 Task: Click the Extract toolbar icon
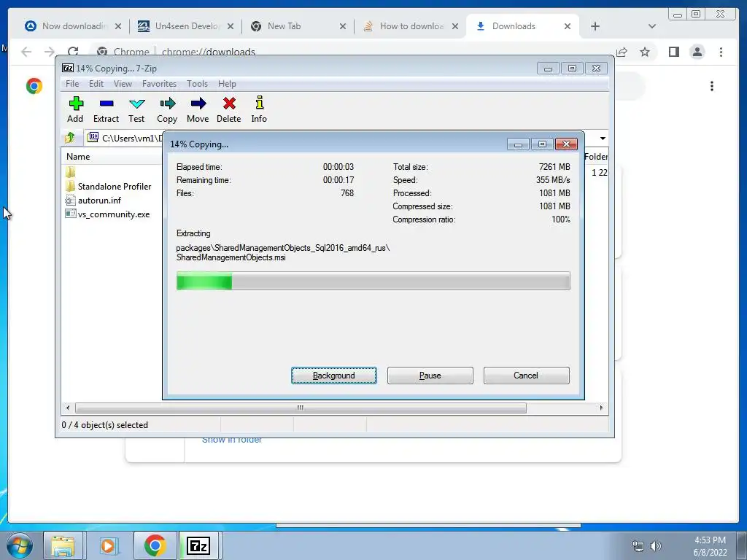pyautogui.click(x=106, y=109)
